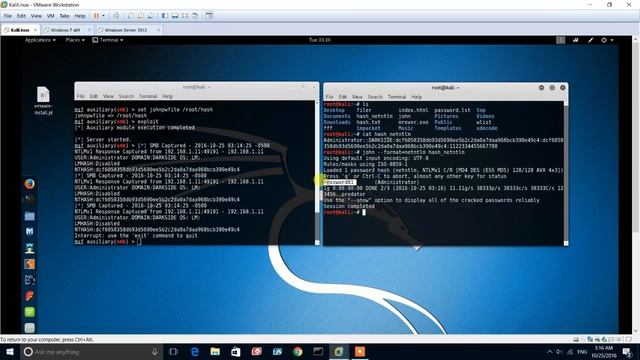Image resolution: width=640 pixels, height=360 pixels.
Task: Open Armitage from the Kali dock
Action: coord(29,248)
